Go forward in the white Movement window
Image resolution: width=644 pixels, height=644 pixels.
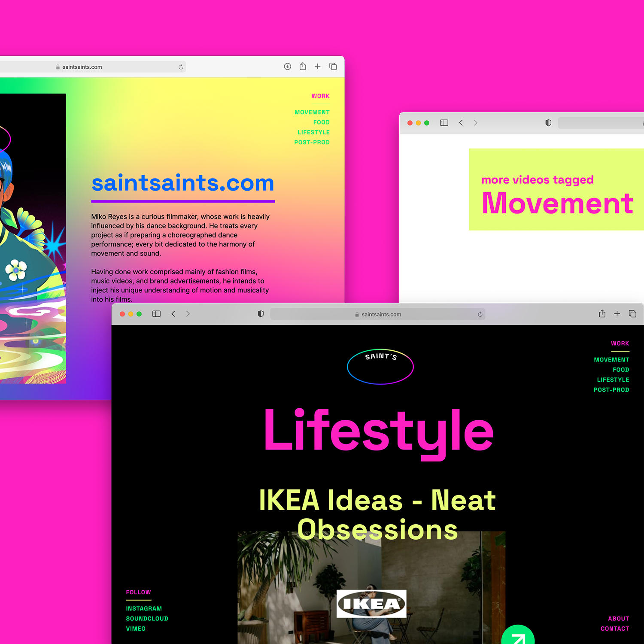475,123
